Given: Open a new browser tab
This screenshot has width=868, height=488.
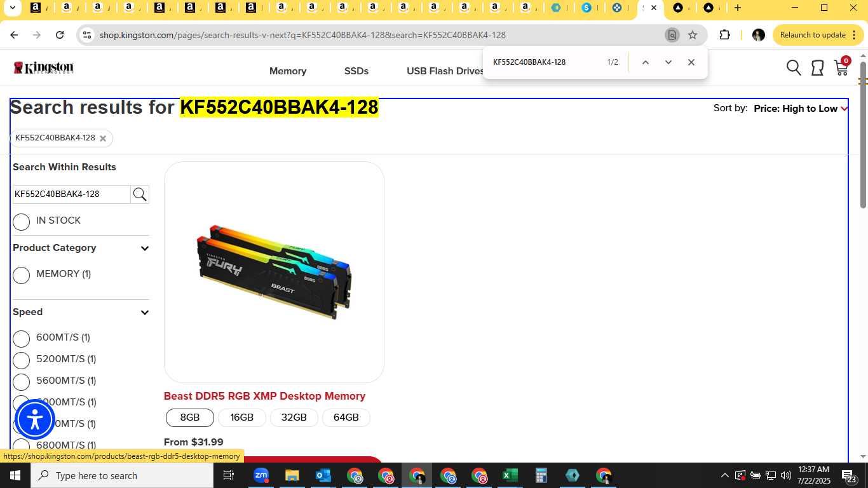Looking at the screenshot, I should point(737,8).
